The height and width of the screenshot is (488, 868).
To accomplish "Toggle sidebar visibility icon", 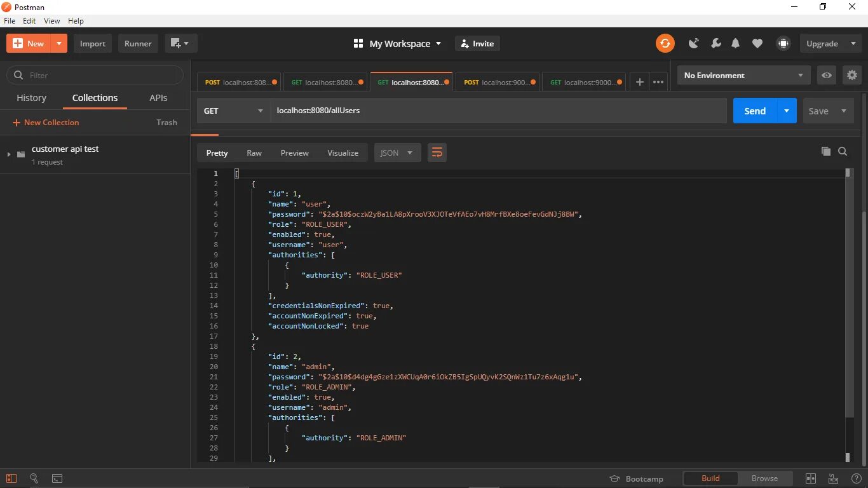I will coord(11,478).
